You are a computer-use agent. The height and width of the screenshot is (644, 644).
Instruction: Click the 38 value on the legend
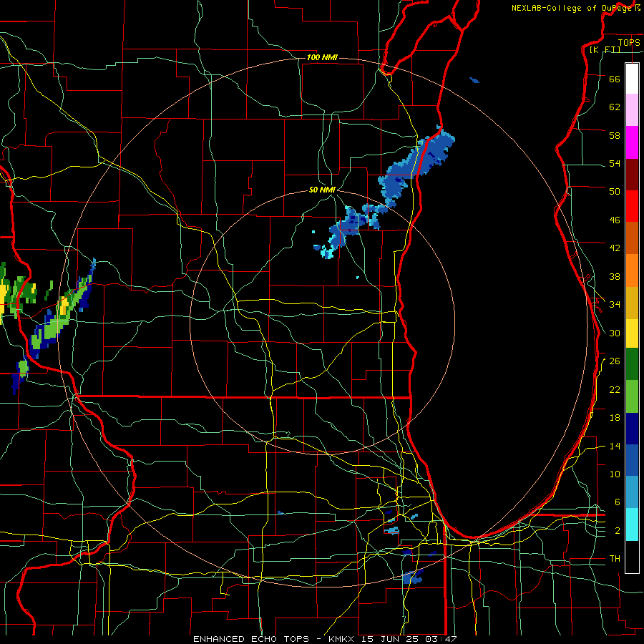tap(615, 276)
